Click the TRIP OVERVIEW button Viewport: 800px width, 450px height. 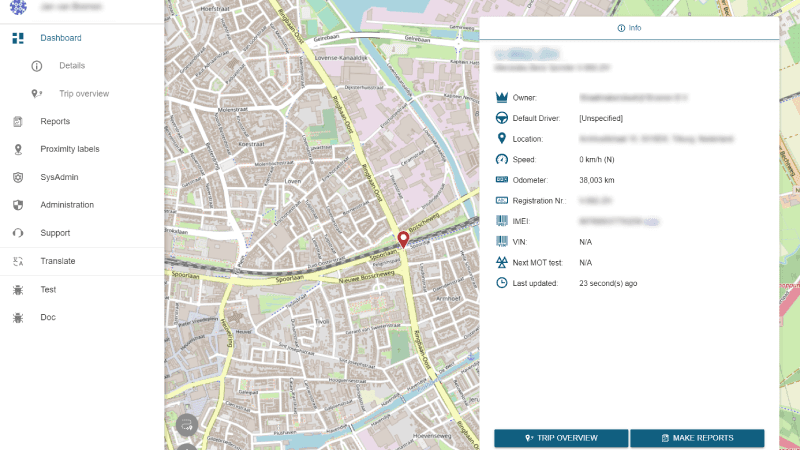561,438
